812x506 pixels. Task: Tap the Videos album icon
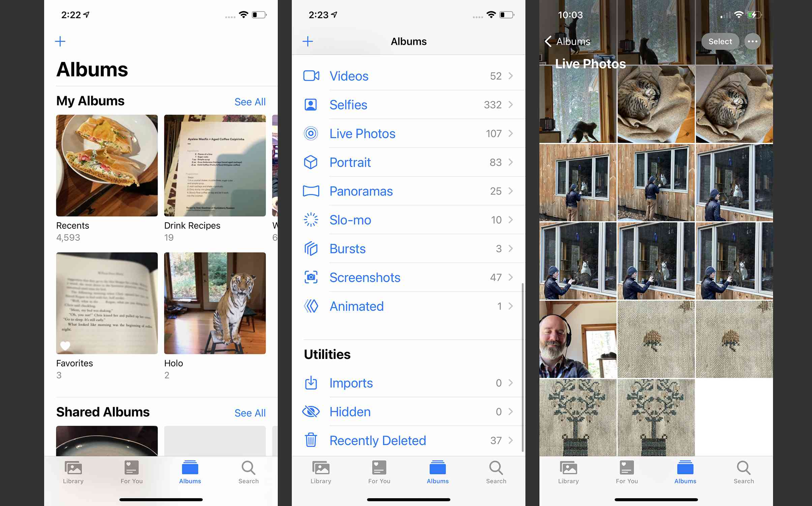(311, 75)
